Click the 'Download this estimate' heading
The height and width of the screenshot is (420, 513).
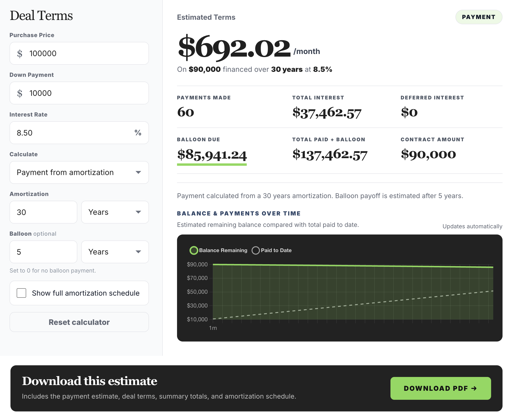point(89,381)
